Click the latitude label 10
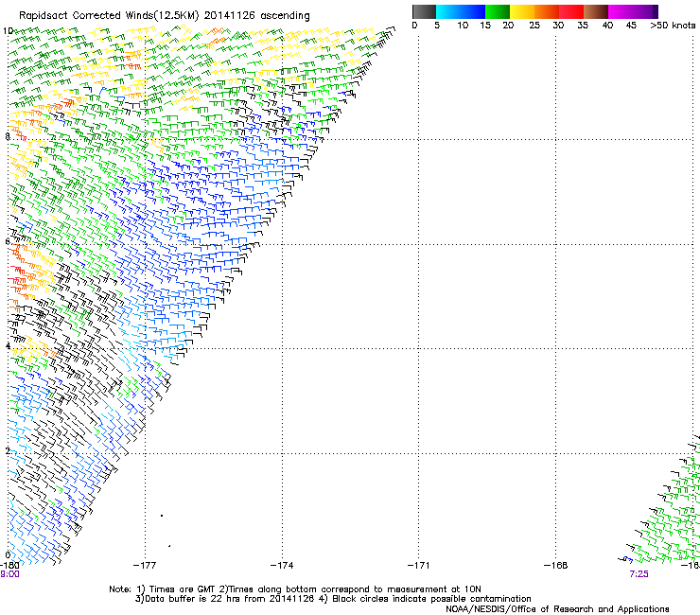The image size is (700, 615). coord(8,31)
